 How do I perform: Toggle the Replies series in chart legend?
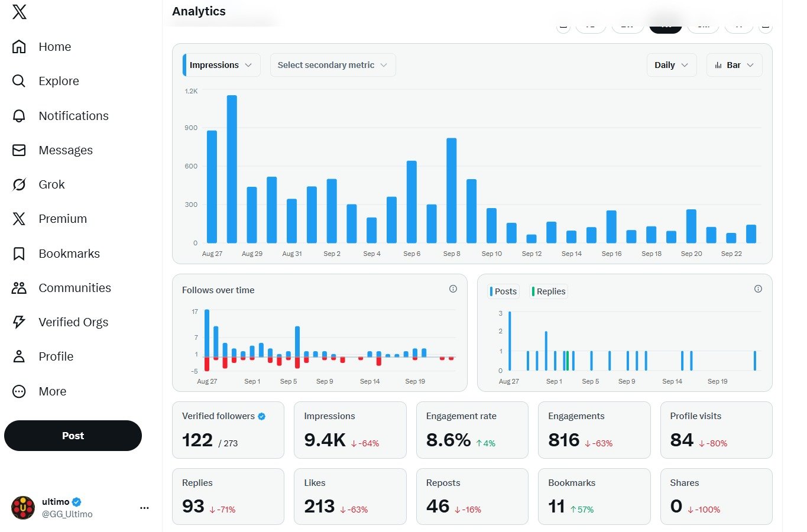[549, 291]
